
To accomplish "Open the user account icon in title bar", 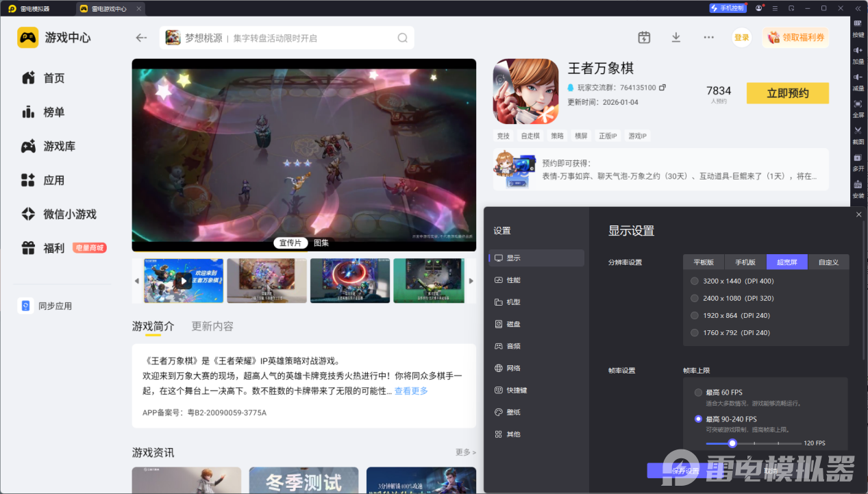I will click(759, 8).
